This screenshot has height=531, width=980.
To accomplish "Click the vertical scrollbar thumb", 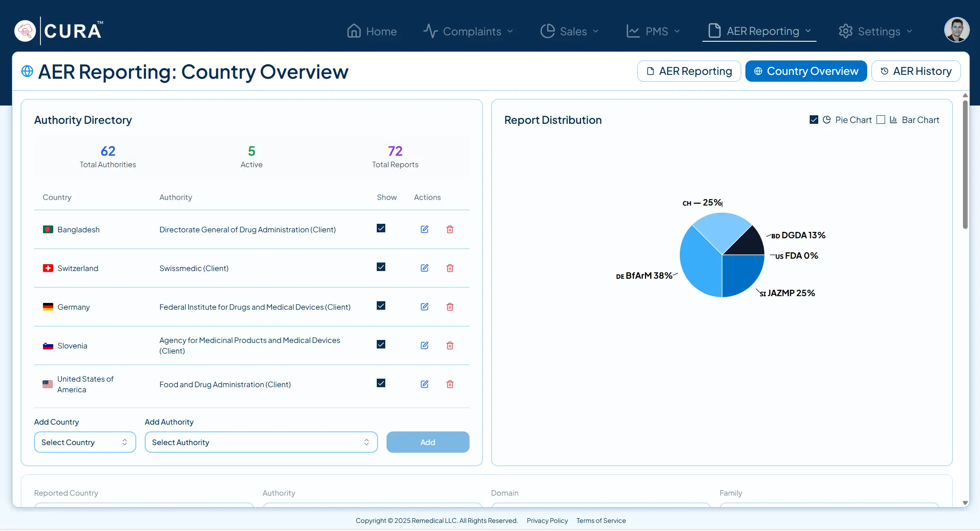I will 965,164.
